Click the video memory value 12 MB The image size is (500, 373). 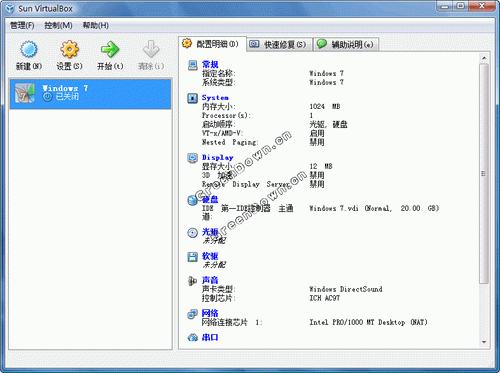point(321,166)
